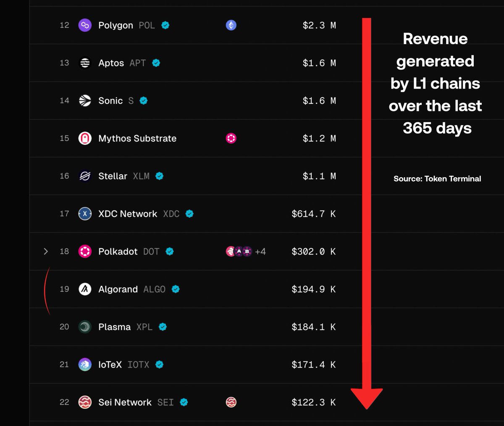Open the Mythos Substrate logo icon
The width and height of the screenshot is (504, 426).
(x=84, y=138)
